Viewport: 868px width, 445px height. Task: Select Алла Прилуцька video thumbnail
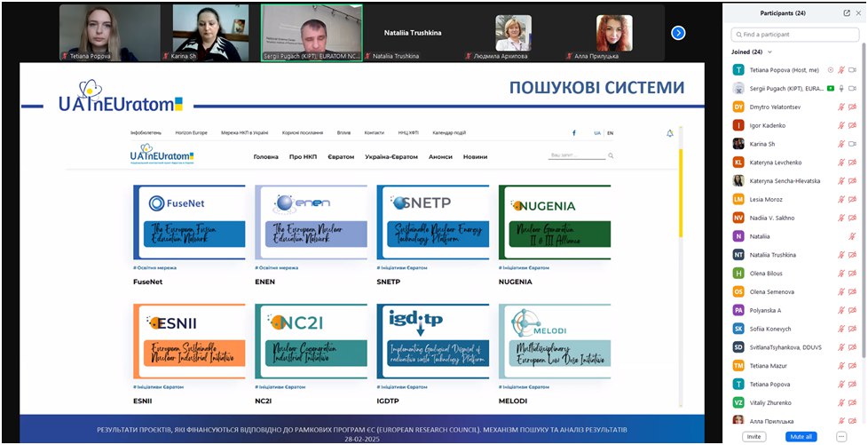click(614, 33)
